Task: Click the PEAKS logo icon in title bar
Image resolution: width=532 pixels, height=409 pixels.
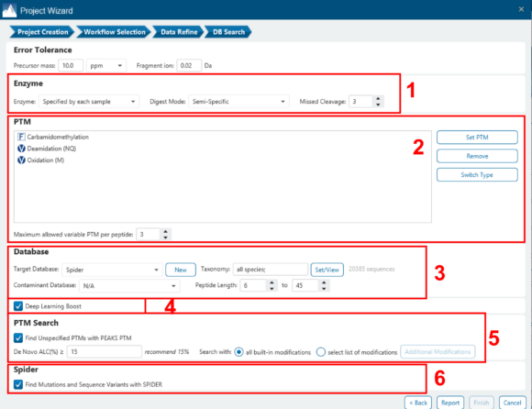Action: 9,10
